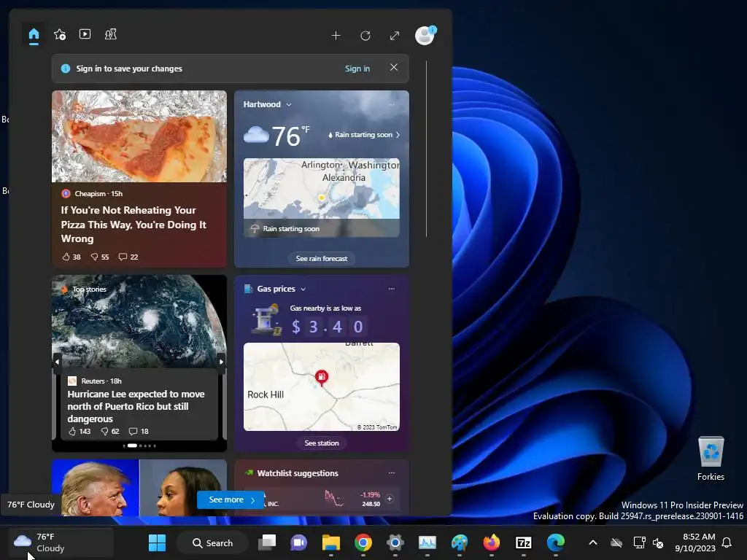This screenshot has width=747, height=560.
Task: Add a widget with the plus icon
Action: point(336,35)
